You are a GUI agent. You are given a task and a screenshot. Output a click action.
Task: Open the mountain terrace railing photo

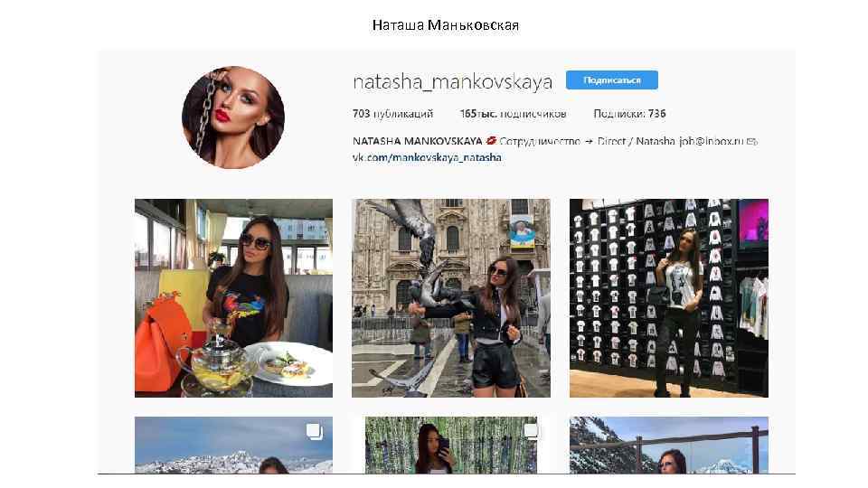tap(669, 445)
